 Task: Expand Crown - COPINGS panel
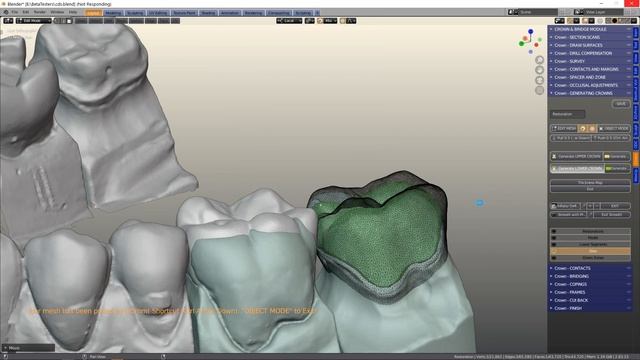[590, 284]
